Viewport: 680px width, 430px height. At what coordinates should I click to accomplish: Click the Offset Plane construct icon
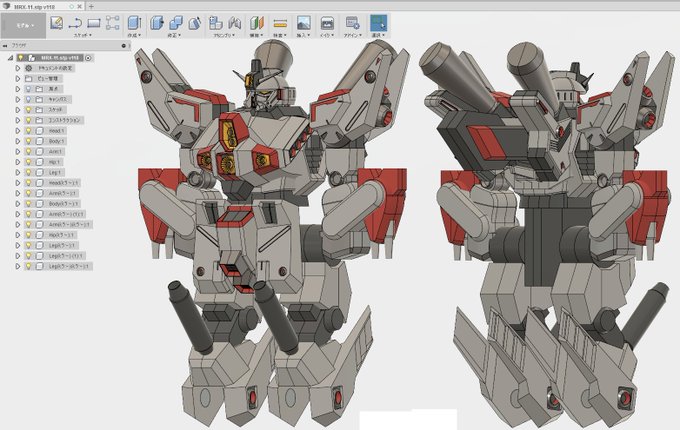pos(257,23)
